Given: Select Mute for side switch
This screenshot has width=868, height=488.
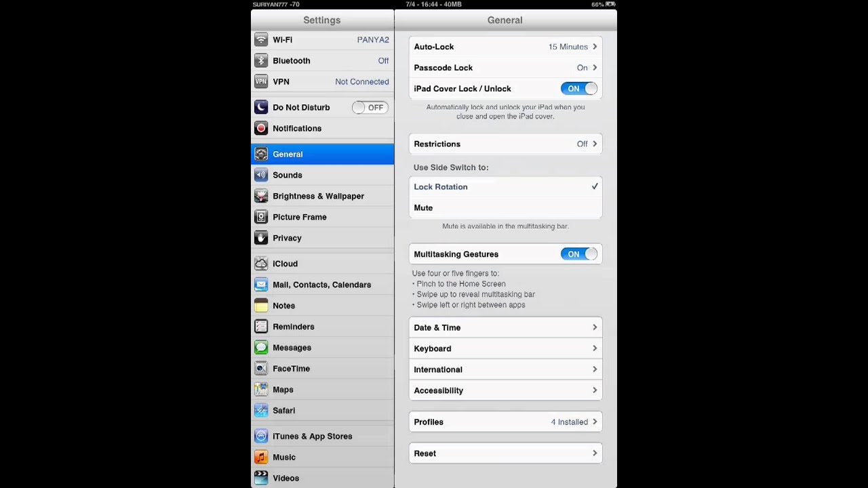Looking at the screenshot, I should 505,208.
